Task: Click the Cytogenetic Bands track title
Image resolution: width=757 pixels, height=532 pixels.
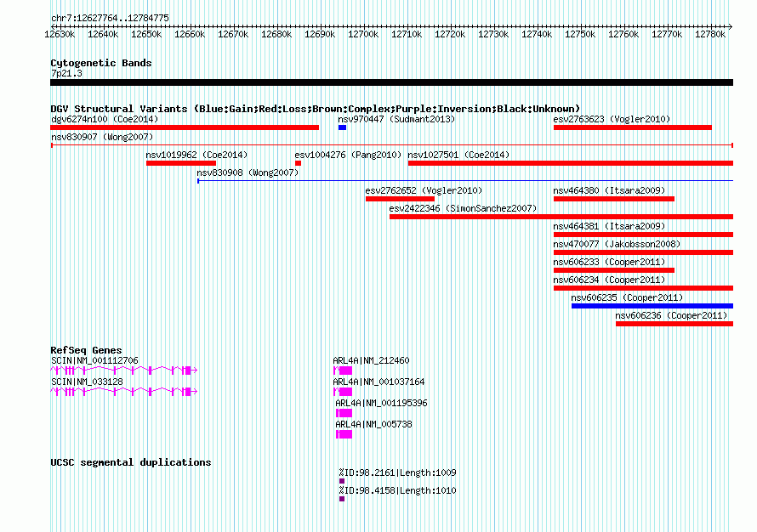Action: pyautogui.click(x=101, y=63)
